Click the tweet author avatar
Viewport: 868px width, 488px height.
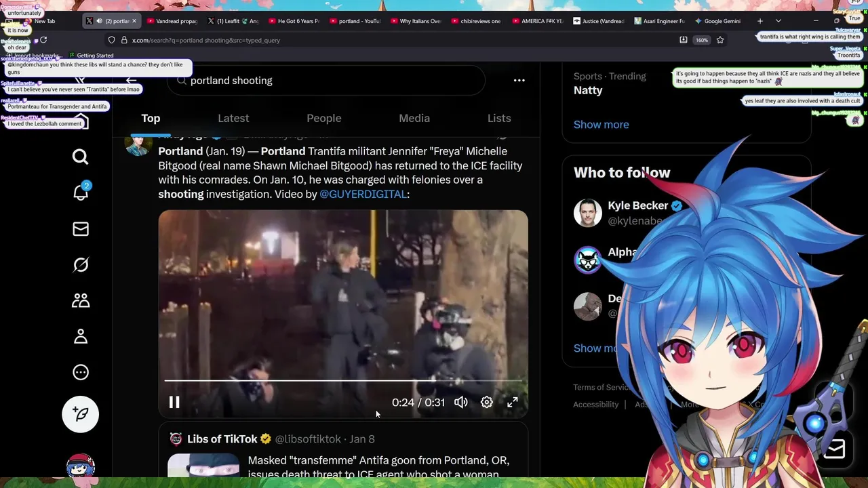(x=138, y=144)
